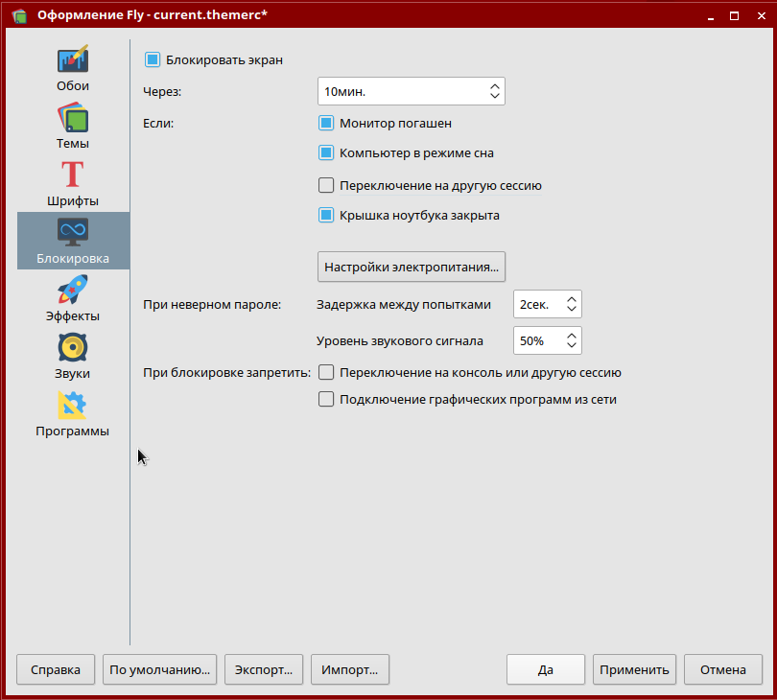Select the Звуки speaker icon

73,347
